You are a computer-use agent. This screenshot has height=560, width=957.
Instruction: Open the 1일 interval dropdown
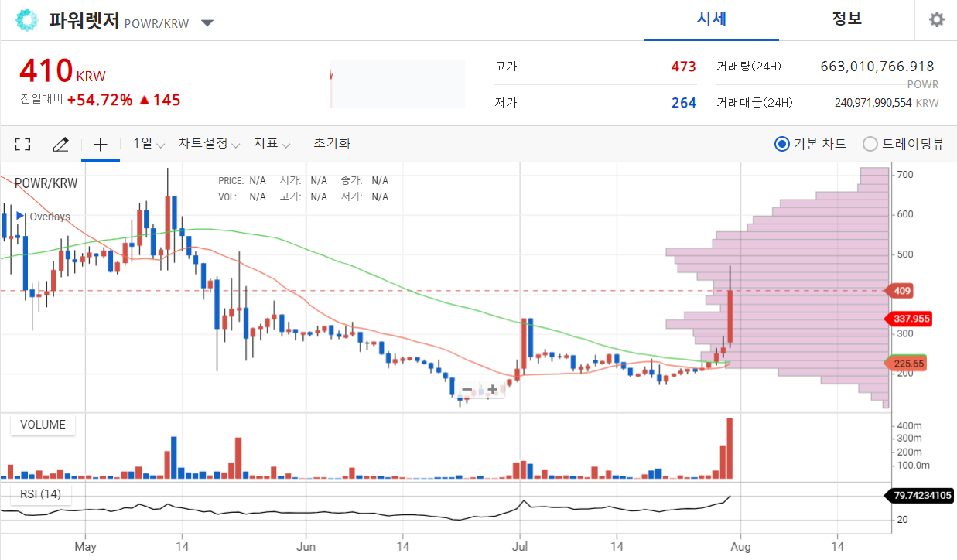[149, 144]
